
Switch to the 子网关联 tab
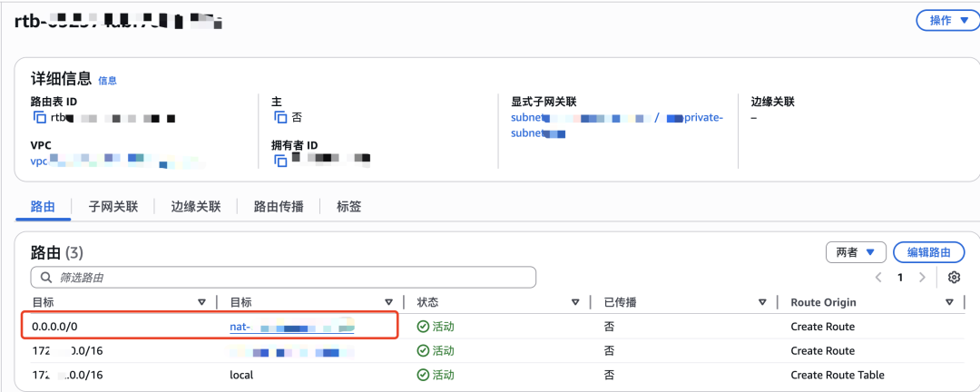pyautogui.click(x=113, y=206)
